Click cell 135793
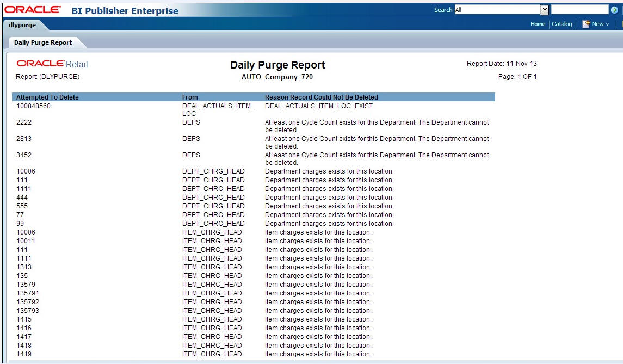This screenshot has height=364, width=623. (28, 311)
